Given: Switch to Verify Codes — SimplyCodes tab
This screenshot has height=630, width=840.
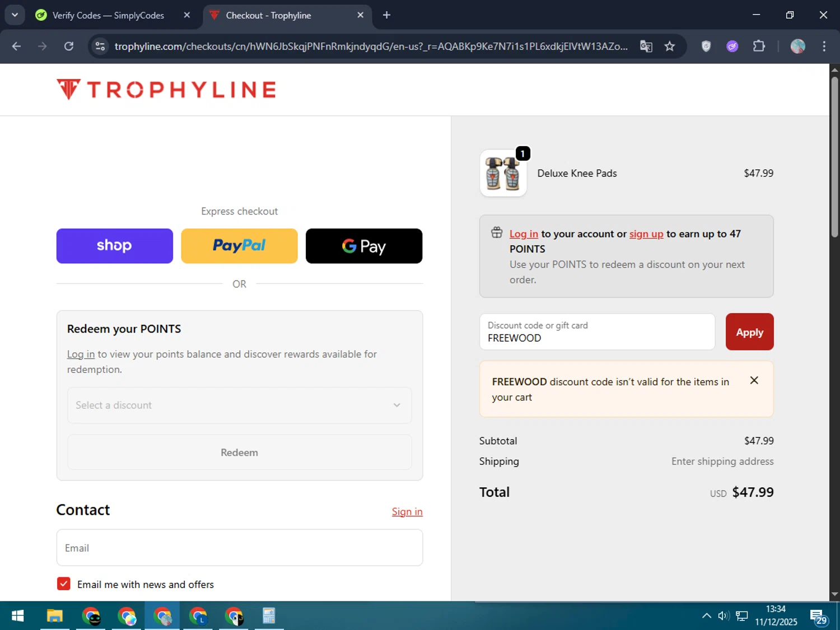Looking at the screenshot, I should [108, 15].
